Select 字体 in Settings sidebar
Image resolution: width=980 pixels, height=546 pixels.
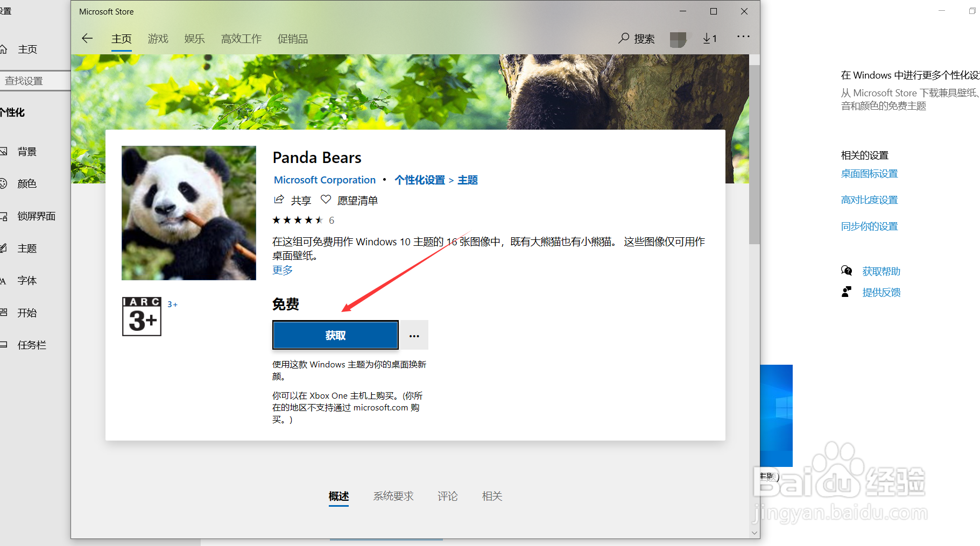27,281
